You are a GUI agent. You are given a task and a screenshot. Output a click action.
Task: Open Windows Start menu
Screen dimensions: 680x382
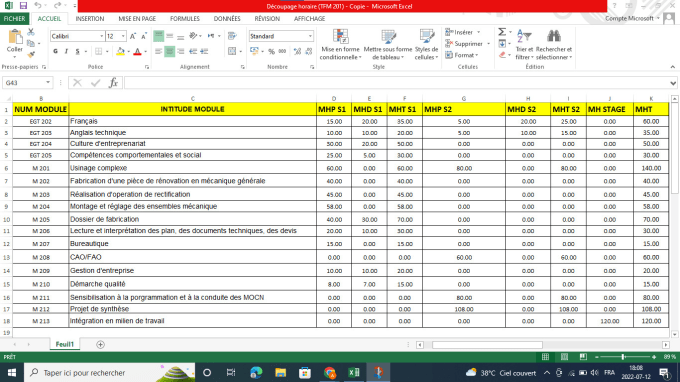pos(12,372)
